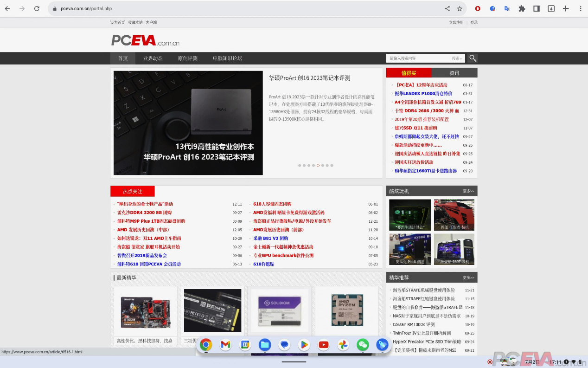This screenshot has width=588, height=368.
Task: Switch to the 资讯 tab
Action: pos(454,73)
